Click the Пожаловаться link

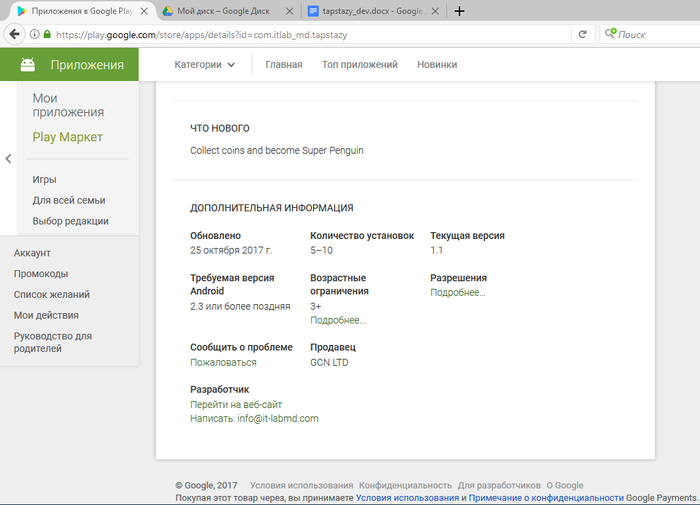223,362
